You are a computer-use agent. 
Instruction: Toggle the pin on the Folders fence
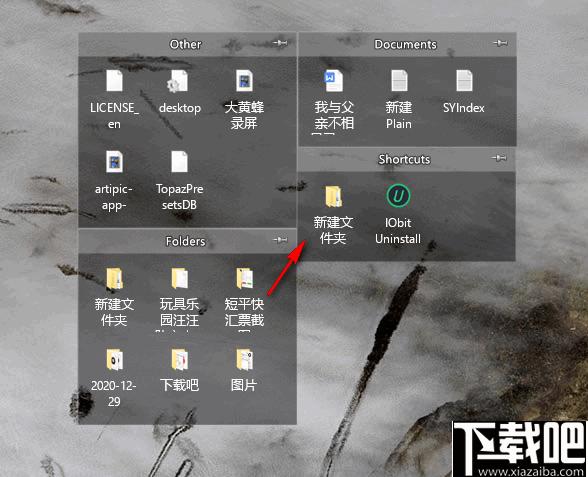(x=280, y=240)
